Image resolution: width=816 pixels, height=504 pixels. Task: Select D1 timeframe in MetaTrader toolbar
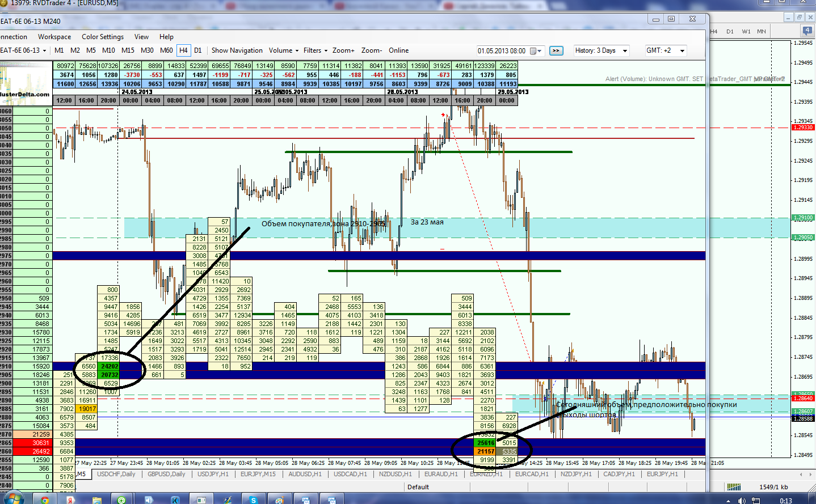click(x=730, y=31)
